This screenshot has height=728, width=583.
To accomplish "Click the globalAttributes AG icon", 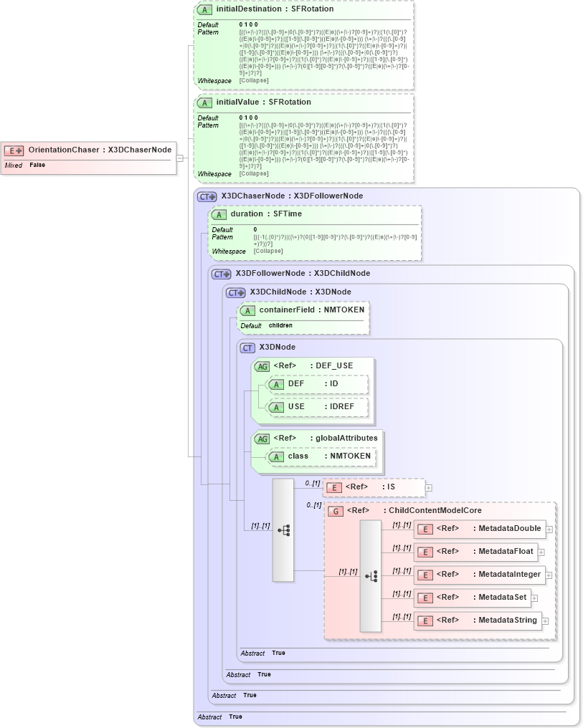I will pos(262,439).
